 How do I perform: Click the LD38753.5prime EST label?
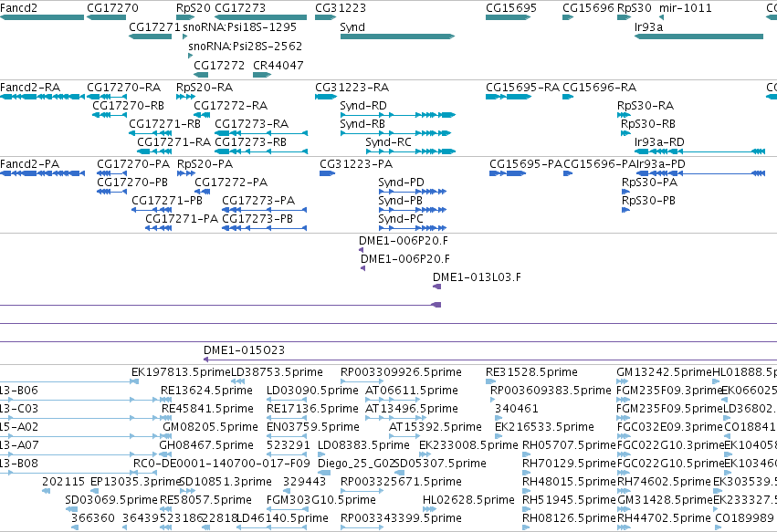277,372
